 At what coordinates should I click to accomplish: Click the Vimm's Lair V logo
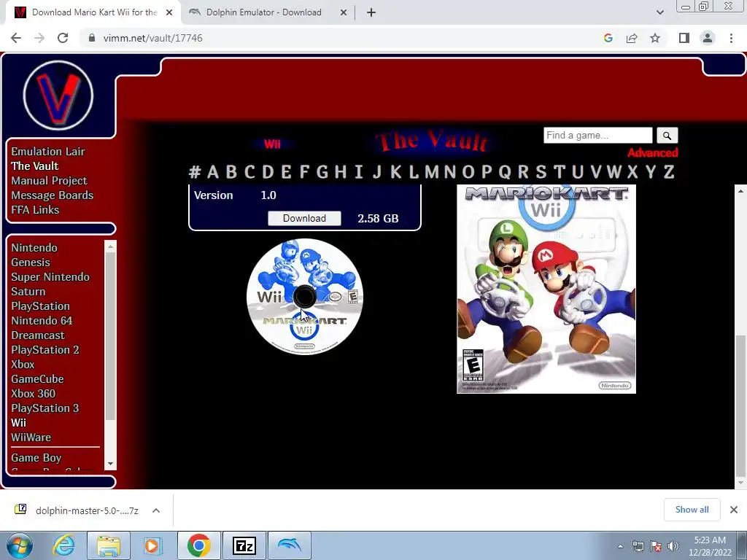click(x=58, y=96)
